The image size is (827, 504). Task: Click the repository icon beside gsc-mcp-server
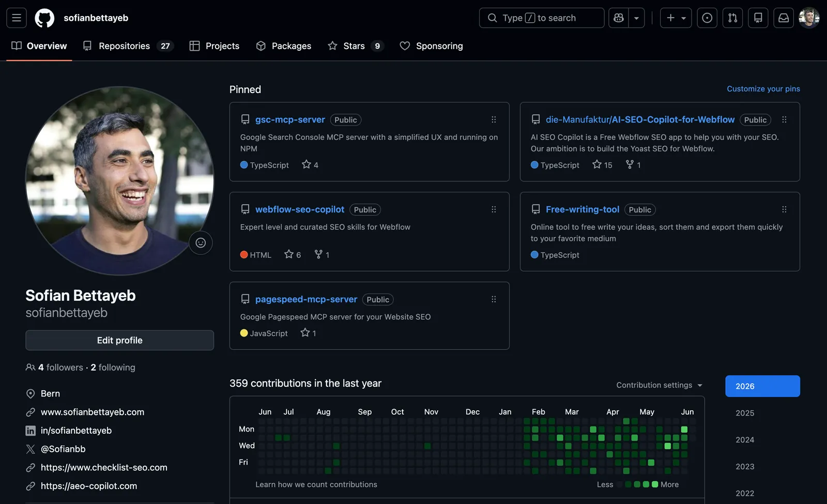pyautogui.click(x=246, y=119)
